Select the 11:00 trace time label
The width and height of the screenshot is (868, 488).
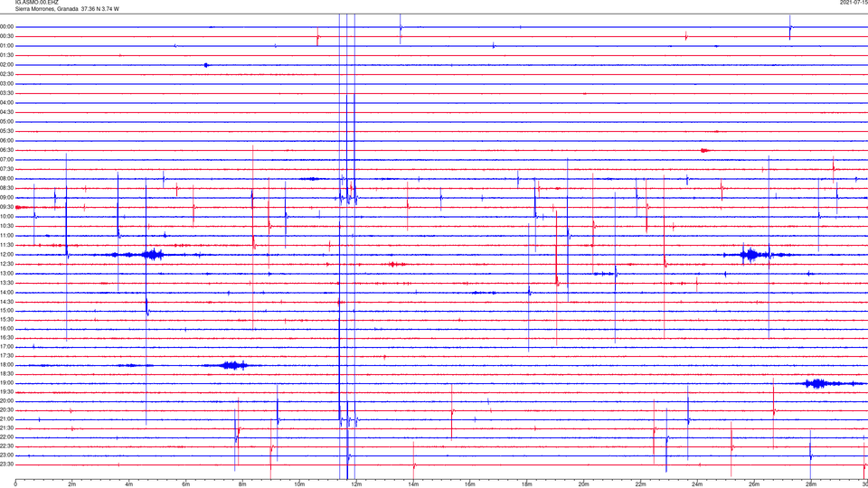pos(7,236)
